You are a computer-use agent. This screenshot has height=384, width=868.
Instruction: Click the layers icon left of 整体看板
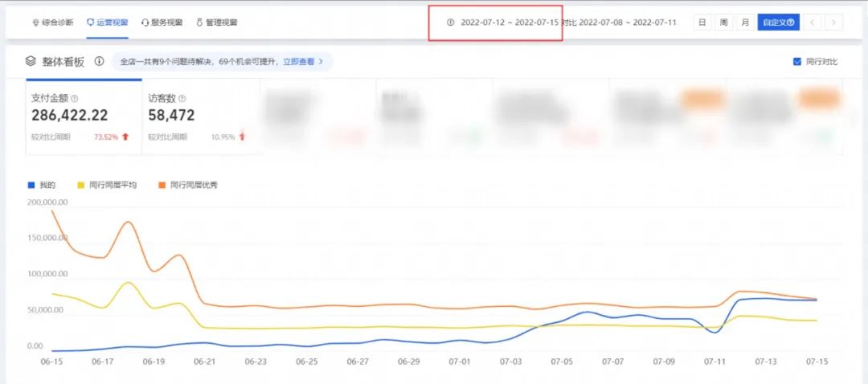point(31,61)
